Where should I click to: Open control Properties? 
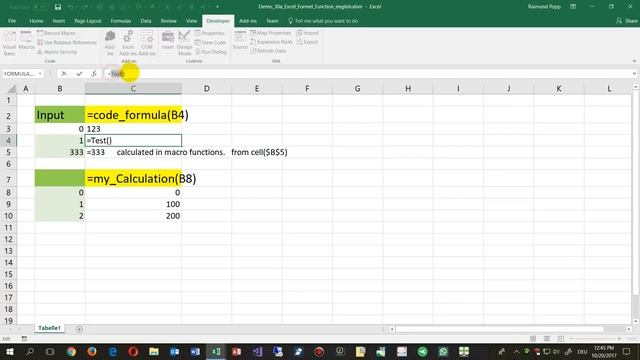pyautogui.click(x=210, y=33)
